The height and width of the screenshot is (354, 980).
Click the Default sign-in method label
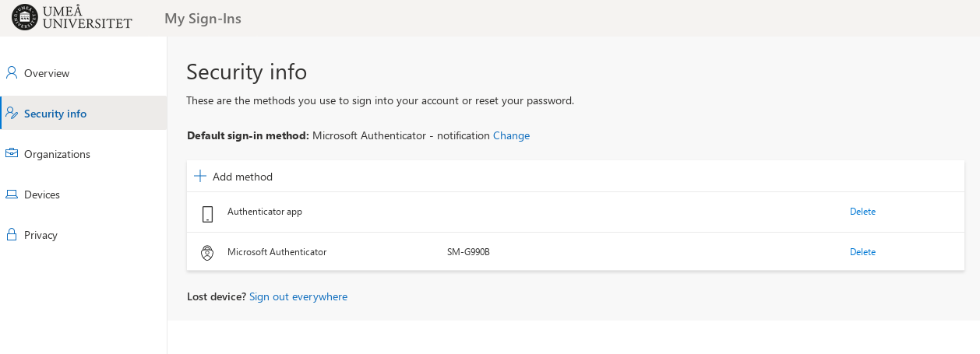pyautogui.click(x=249, y=135)
